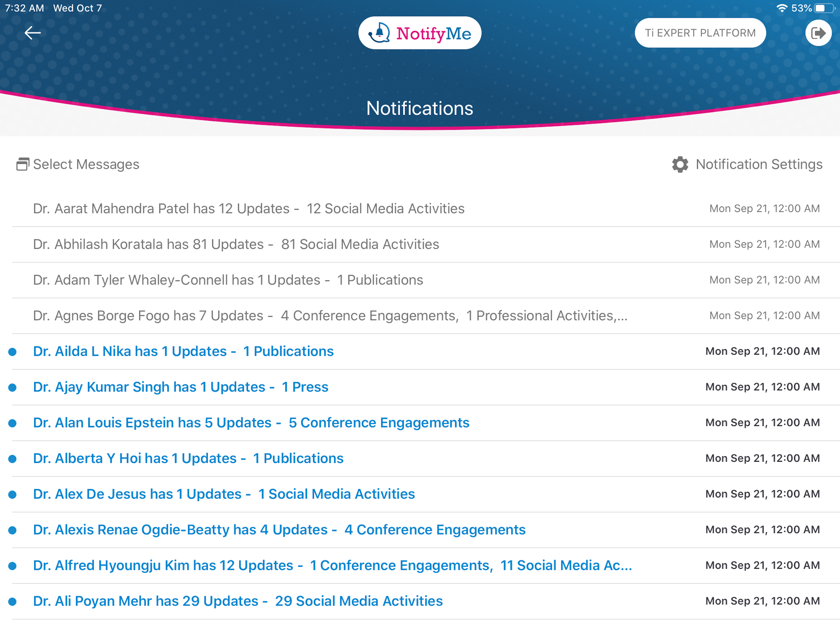Screen dimensions: 840x630
Task: Tap the Wed Oct 7 date in status bar
Action: [x=77, y=8]
